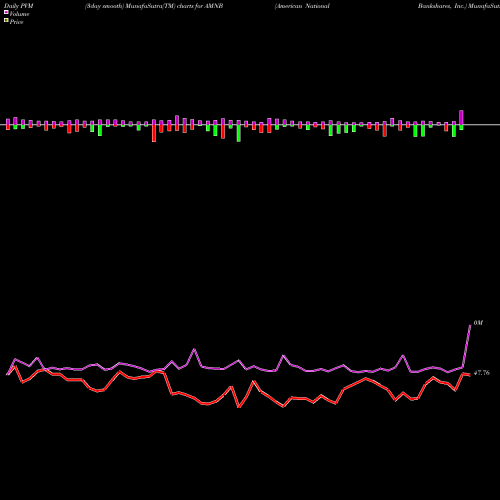Viewport: 500px width, 500px height.
Task: Click the 'charts for AMNB' header text
Action: coord(200,6)
